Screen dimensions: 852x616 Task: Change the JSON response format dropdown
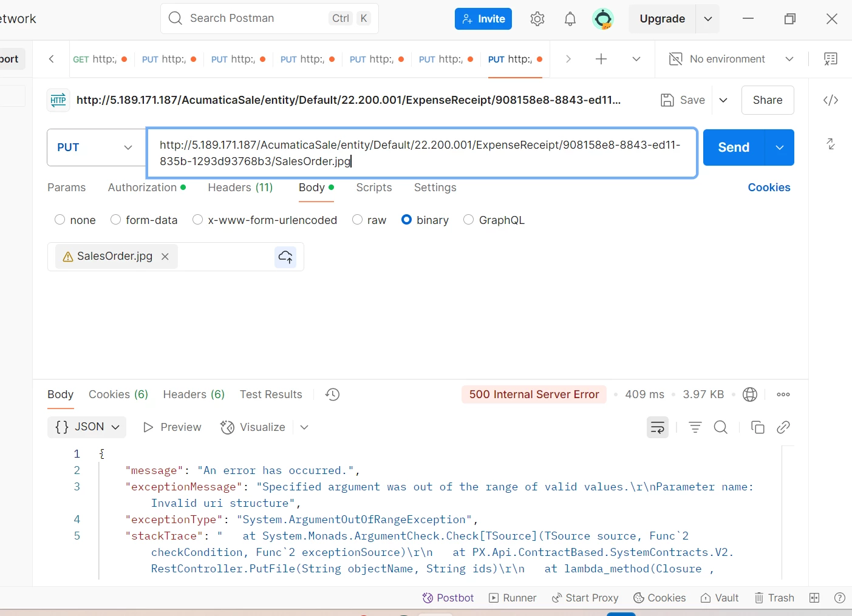[x=87, y=427]
